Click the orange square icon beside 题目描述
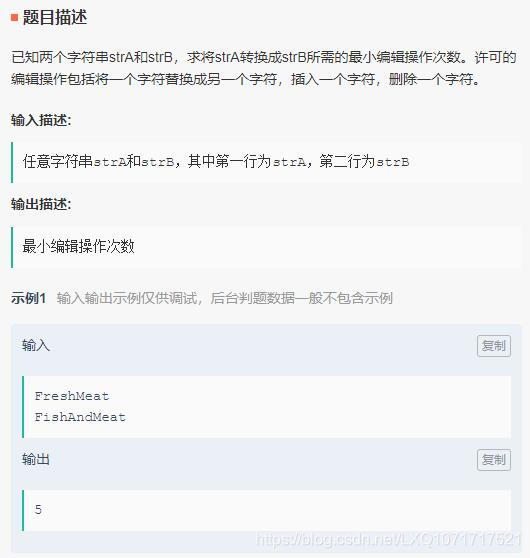This screenshot has height=558, width=530. (x=15, y=17)
